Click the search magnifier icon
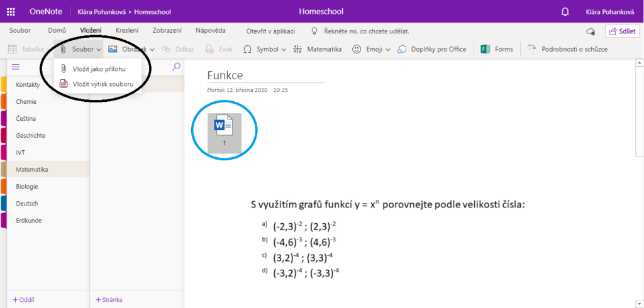This screenshot has height=308, width=644. [x=176, y=67]
